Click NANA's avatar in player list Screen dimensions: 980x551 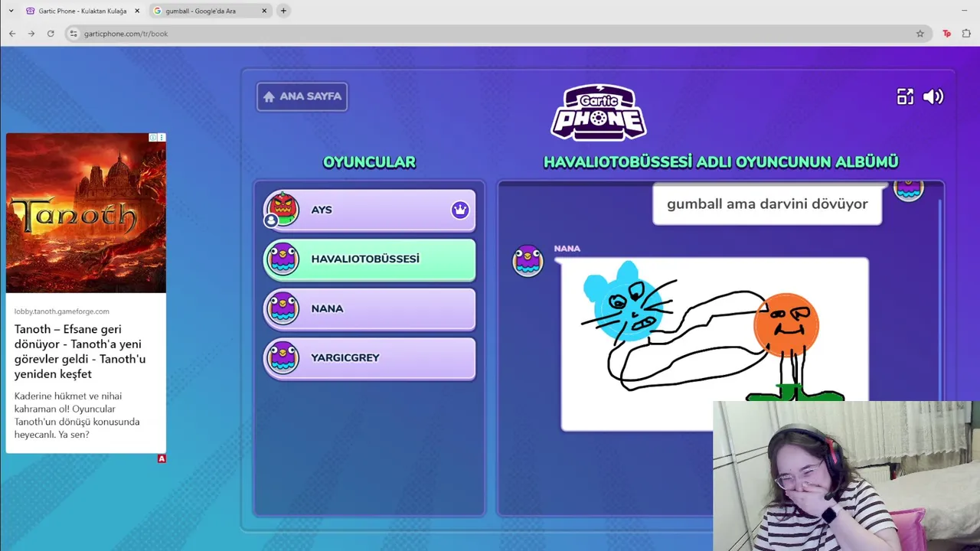[283, 308]
